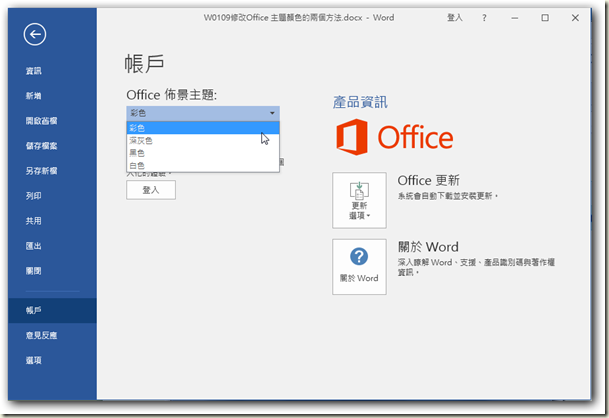Pick 深灰色 theme from the list
609x418 pixels.
click(203, 140)
